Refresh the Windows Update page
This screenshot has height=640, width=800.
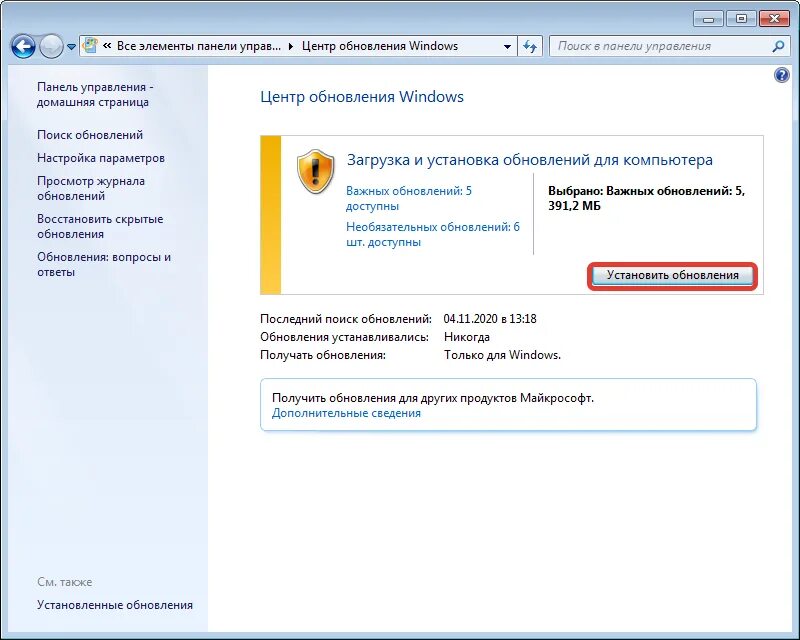(530, 46)
